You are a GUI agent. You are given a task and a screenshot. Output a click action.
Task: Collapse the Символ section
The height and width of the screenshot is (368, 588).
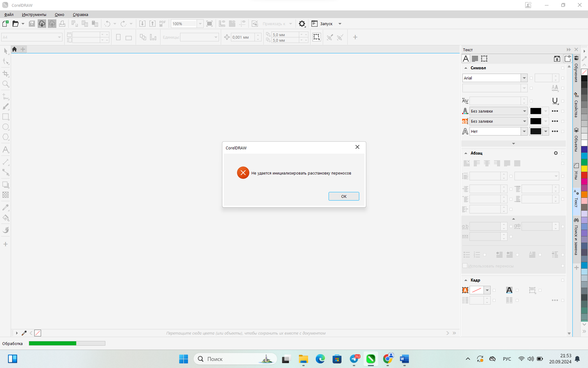(x=466, y=68)
